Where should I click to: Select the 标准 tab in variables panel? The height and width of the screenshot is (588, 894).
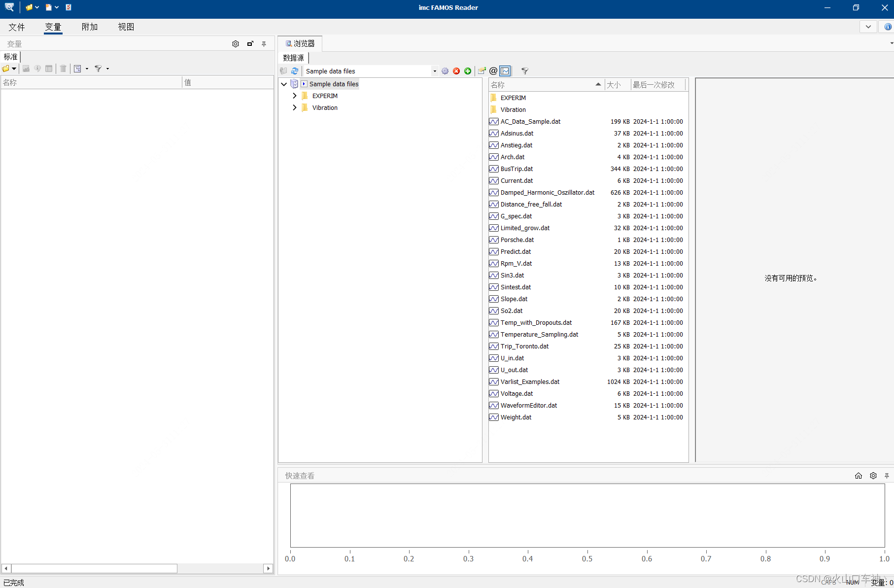pos(10,57)
